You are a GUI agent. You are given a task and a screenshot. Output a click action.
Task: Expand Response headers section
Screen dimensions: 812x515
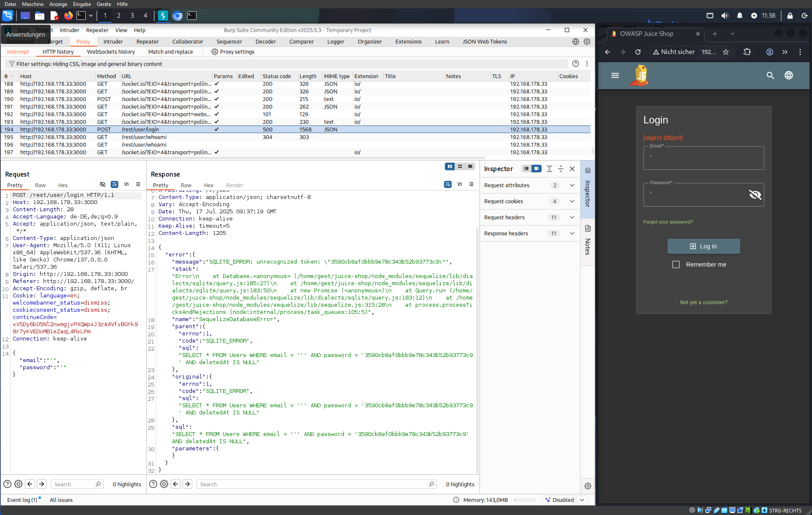point(572,233)
